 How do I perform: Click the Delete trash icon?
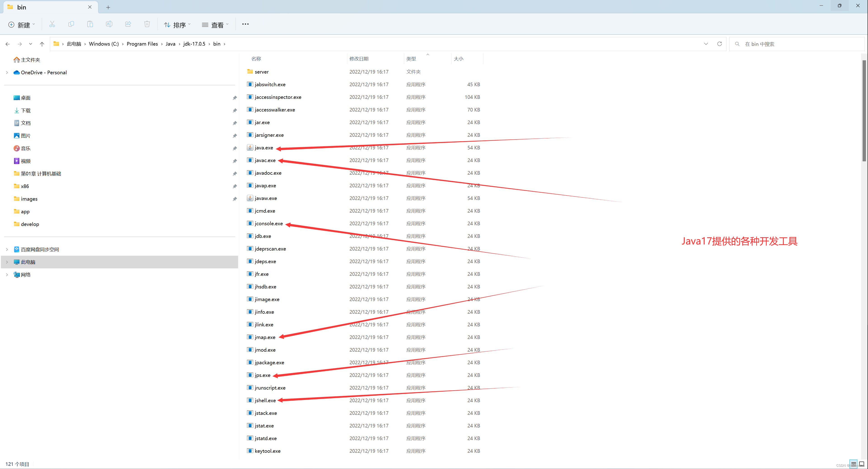[147, 24]
